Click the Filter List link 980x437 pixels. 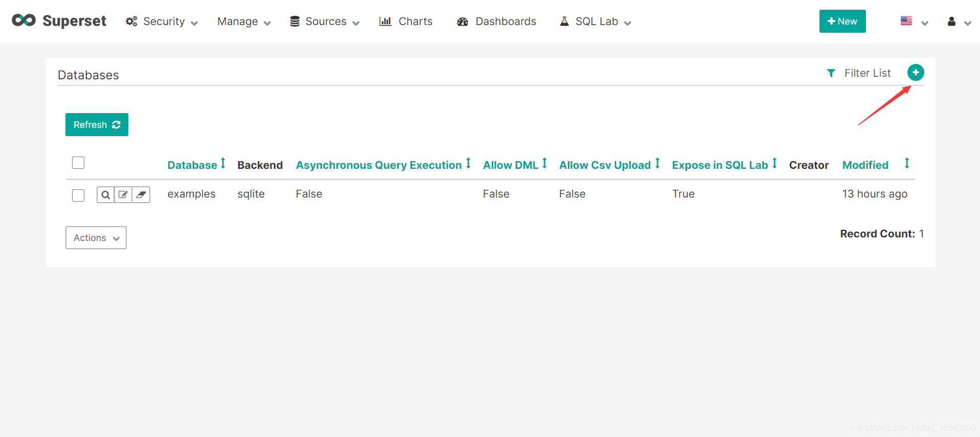pyautogui.click(x=868, y=73)
